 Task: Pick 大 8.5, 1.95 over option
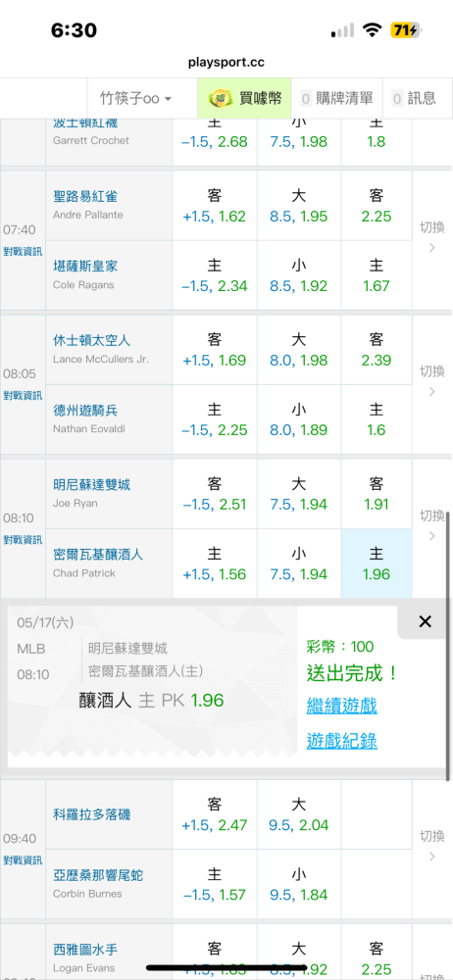(298, 206)
